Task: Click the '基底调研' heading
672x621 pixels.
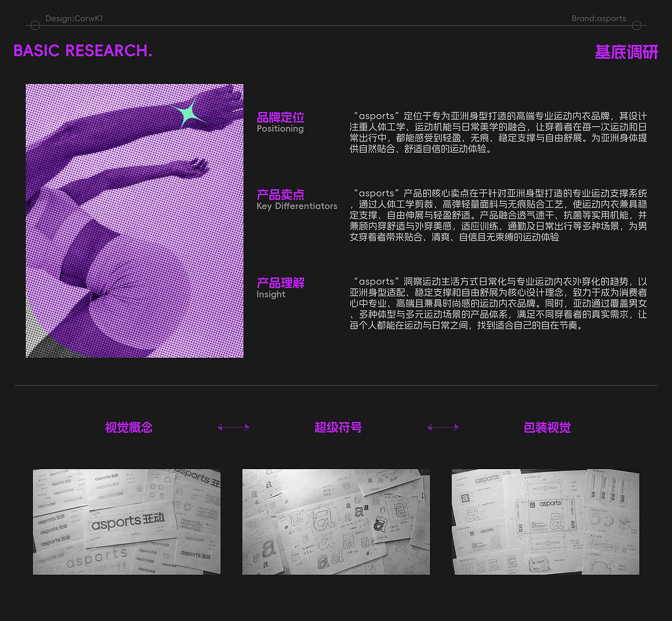Action: [626, 52]
